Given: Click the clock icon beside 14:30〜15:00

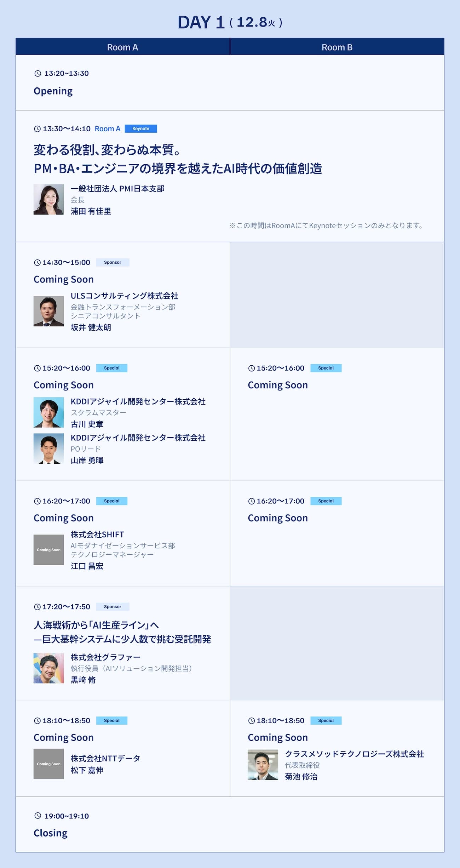Looking at the screenshot, I should pos(37,262).
